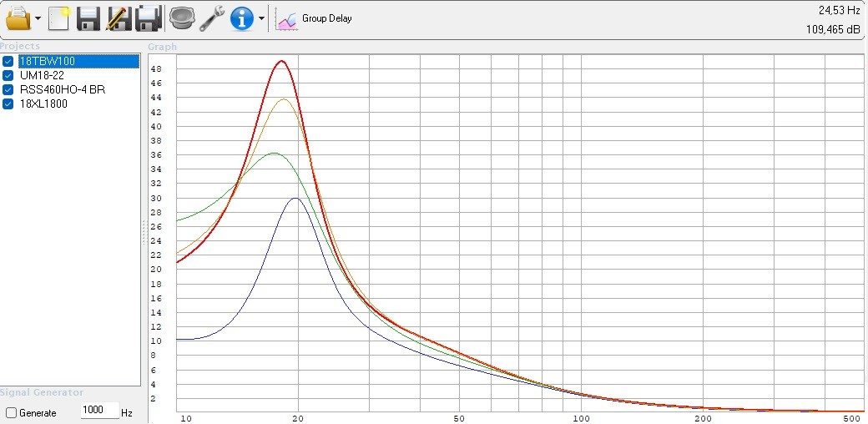Click the Save As disk-with-pencil icon
The image size is (868, 424).
pos(119,18)
